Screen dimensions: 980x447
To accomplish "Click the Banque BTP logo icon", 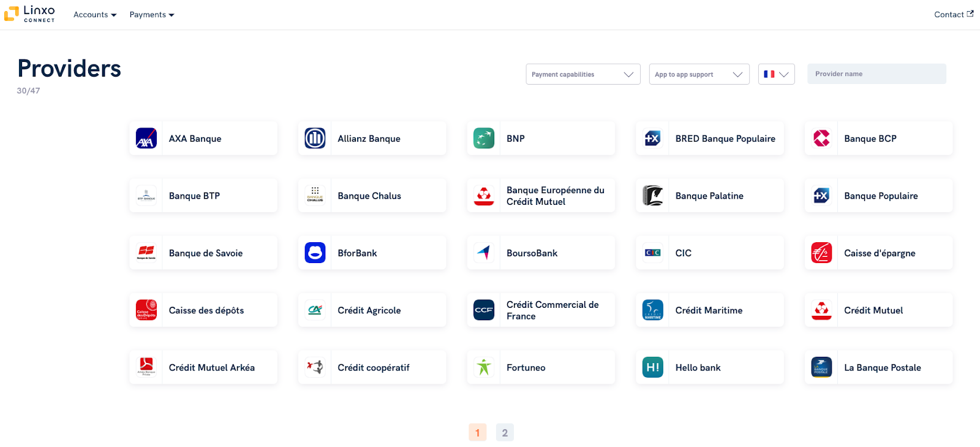I will pyautogui.click(x=146, y=196).
